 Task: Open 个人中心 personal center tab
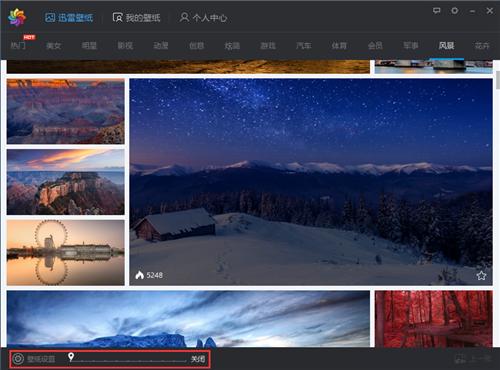(203, 18)
